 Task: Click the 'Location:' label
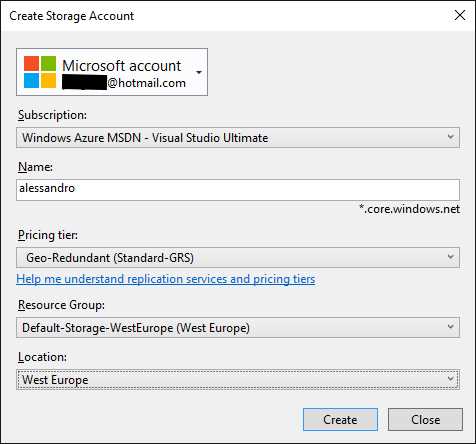42,357
